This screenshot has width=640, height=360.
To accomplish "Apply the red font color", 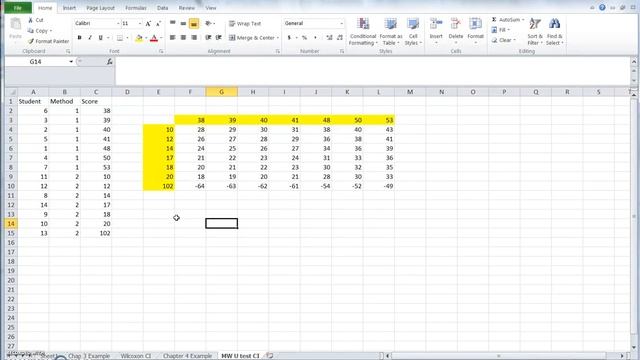I will click(154, 38).
